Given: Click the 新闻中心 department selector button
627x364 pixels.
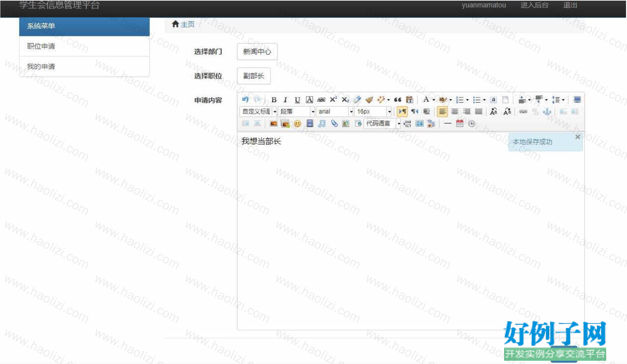Looking at the screenshot, I should click(257, 52).
